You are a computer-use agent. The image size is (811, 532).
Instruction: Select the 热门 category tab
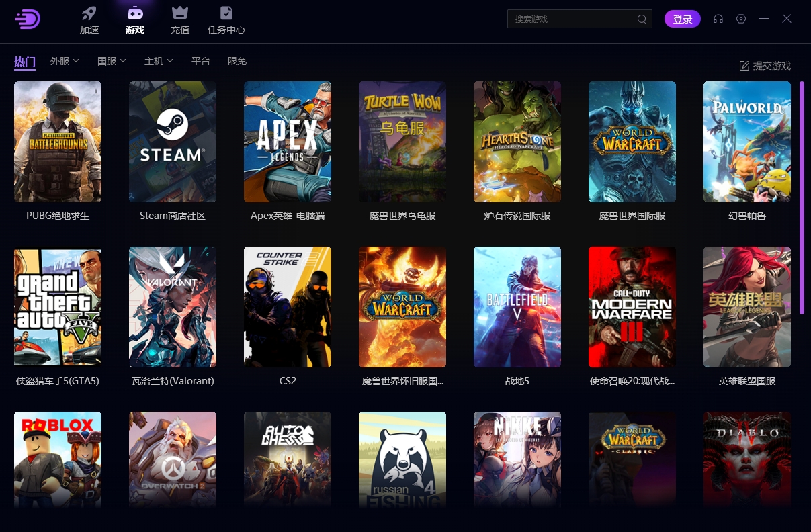(x=25, y=62)
